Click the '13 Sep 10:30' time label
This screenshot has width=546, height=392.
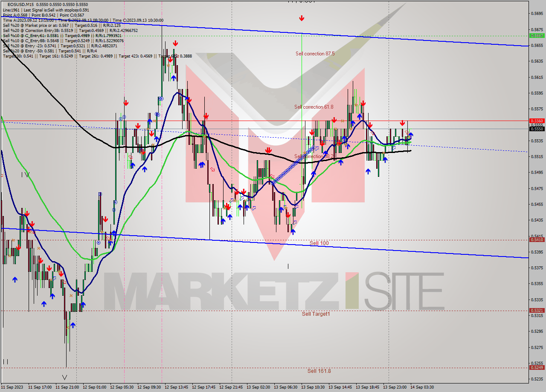click(314, 387)
